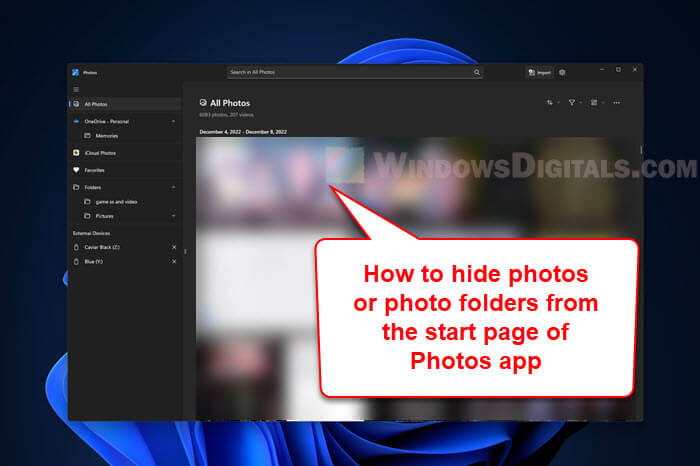Open the sort options dropdown

tap(553, 103)
